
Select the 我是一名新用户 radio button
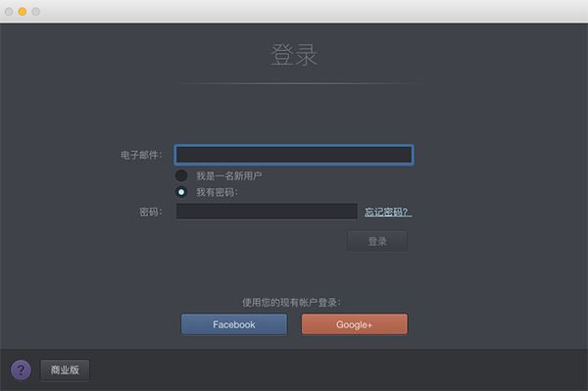coord(181,175)
